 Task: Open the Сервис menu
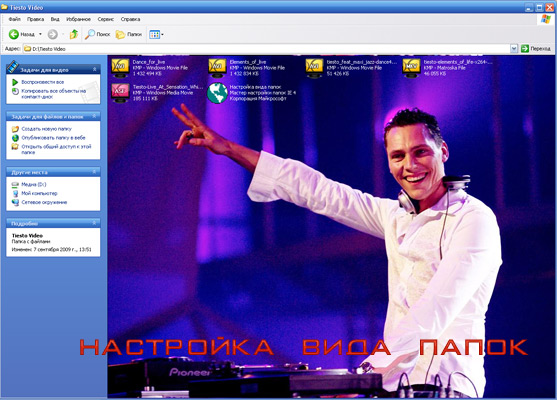pos(106,19)
